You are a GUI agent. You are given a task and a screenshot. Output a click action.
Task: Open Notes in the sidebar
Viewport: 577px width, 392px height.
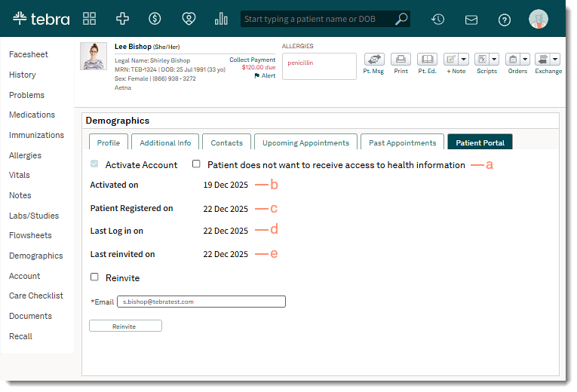click(20, 195)
